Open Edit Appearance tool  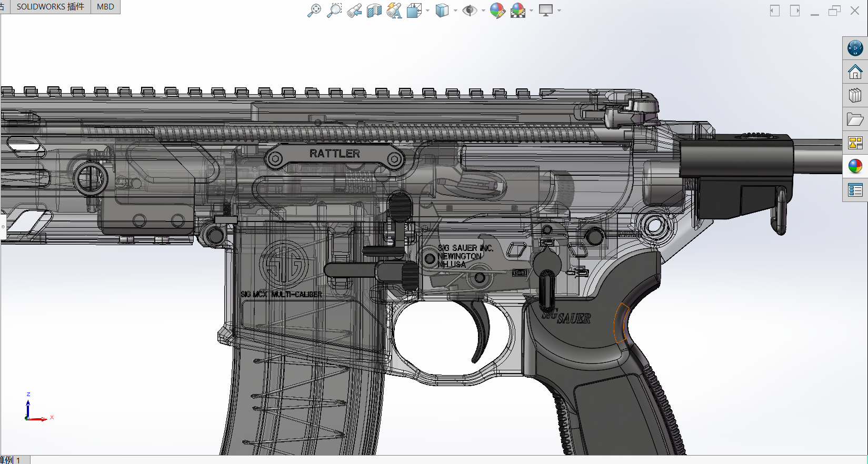pyautogui.click(x=497, y=10)
